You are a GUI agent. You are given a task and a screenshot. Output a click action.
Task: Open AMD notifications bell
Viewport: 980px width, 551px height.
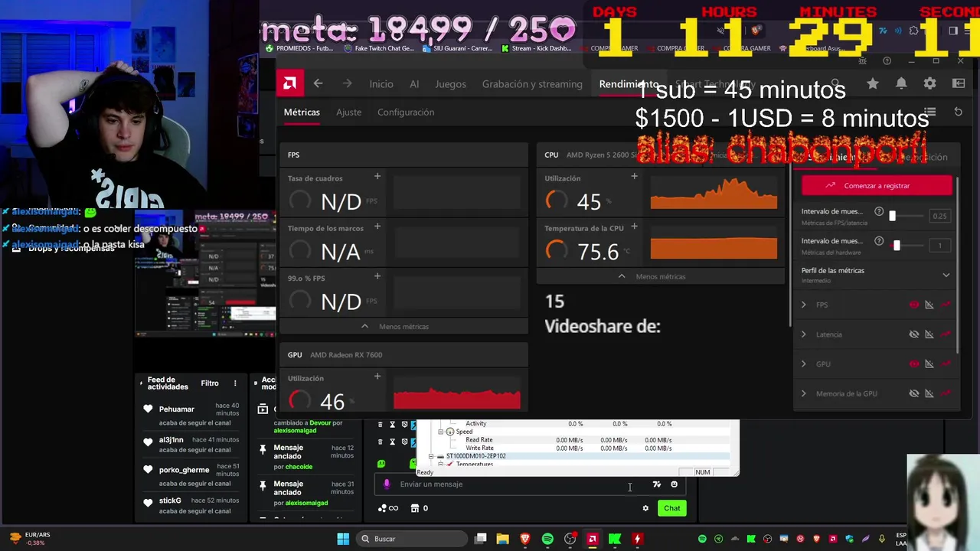click(901, 83)
